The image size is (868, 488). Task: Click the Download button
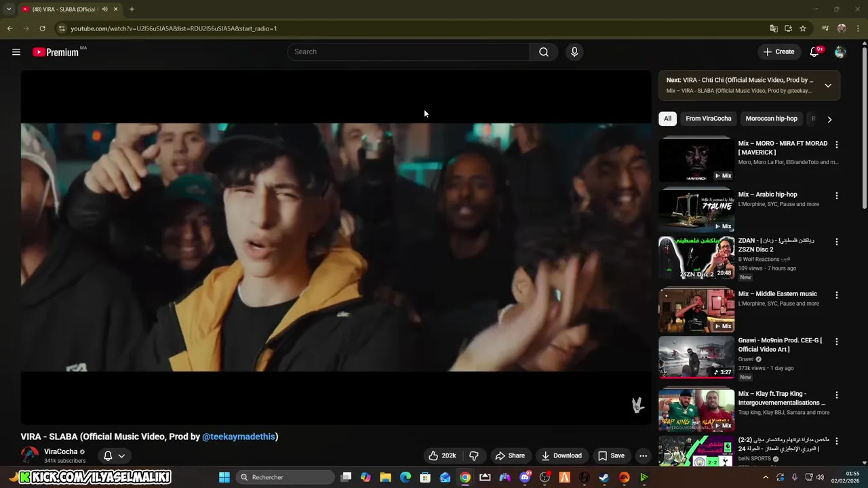tap(561, 455)
